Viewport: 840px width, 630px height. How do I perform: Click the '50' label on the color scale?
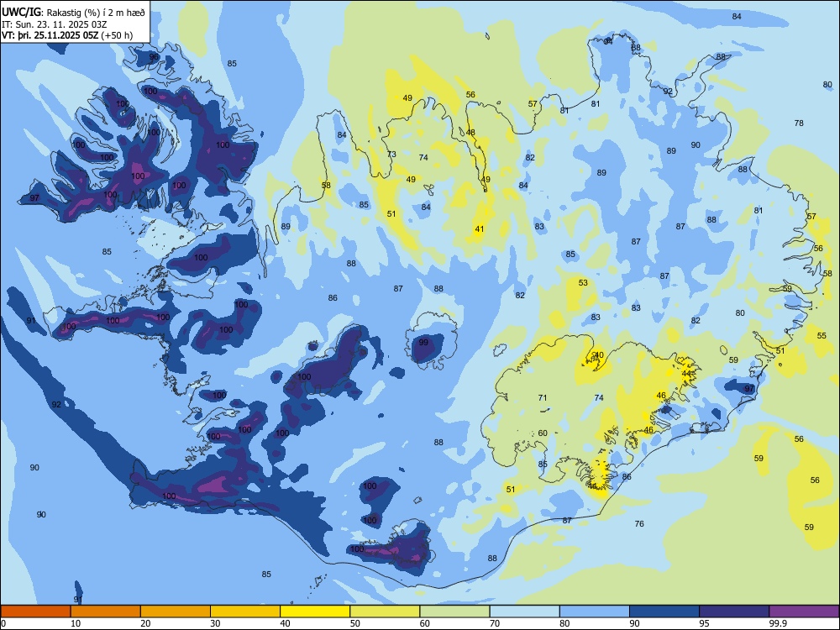tap(355, 623)
